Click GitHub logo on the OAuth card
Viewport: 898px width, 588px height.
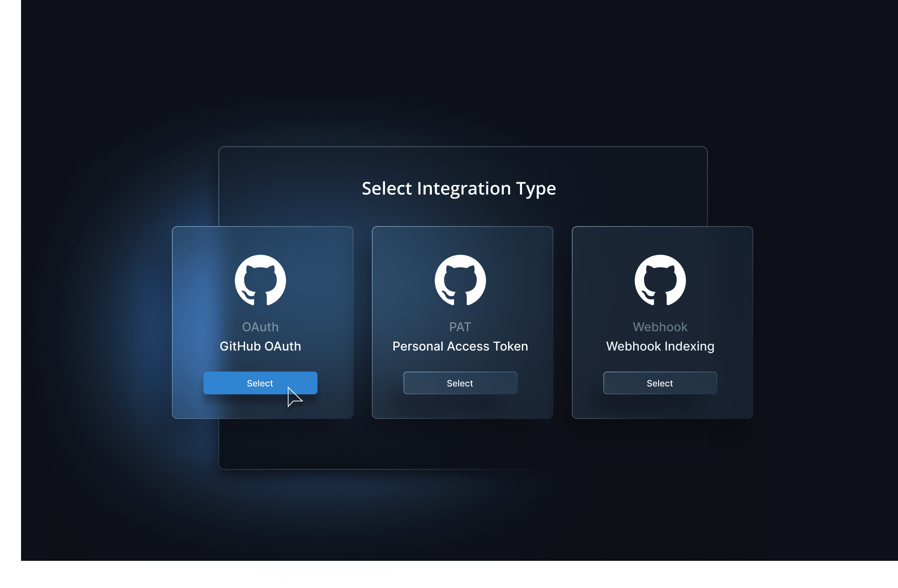(x=260, y=280)
